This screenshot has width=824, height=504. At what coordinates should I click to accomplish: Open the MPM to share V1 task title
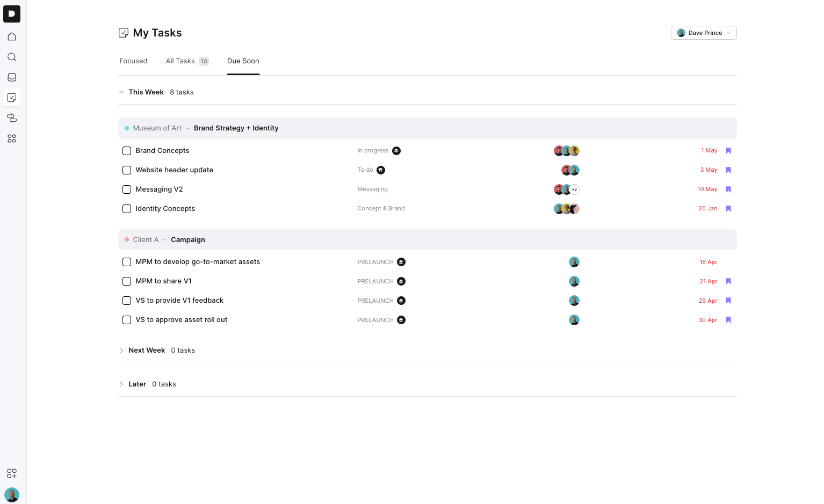pyautogui.click(x=164, y=281)
